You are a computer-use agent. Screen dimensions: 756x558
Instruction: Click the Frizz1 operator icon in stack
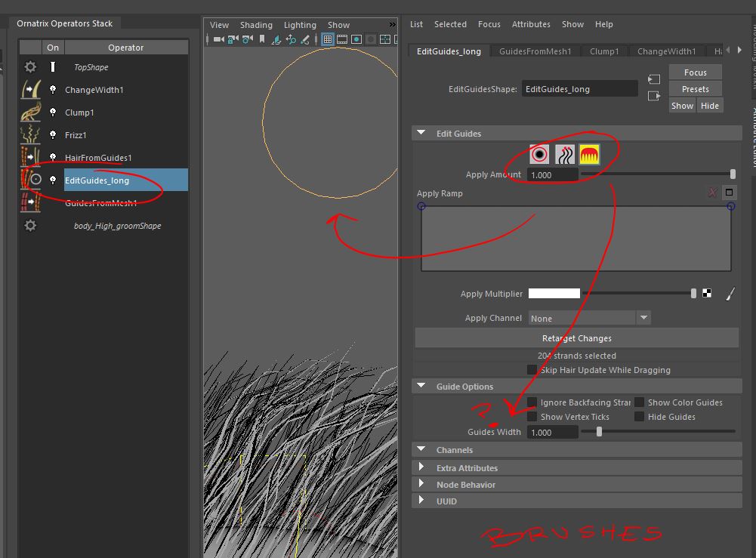click(x=30, y=135)
